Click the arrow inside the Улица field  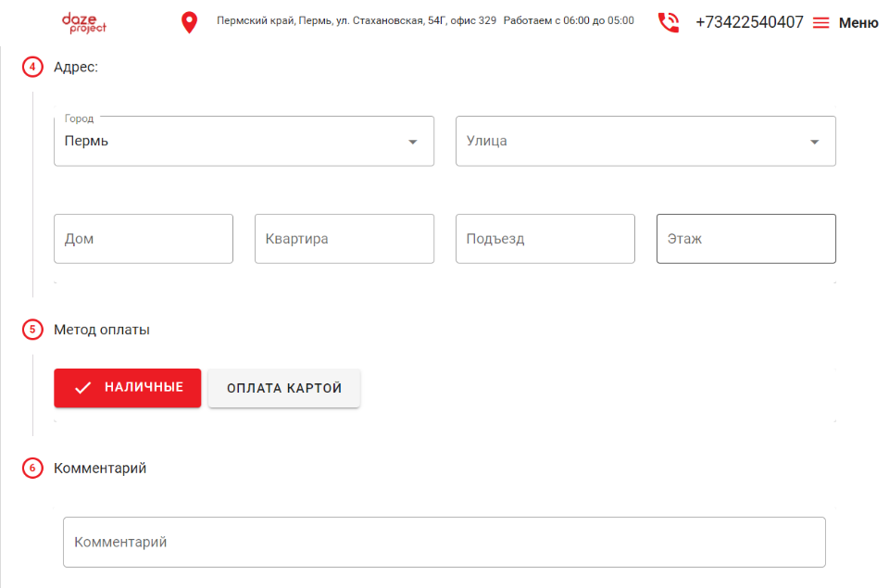click(x=813, y=141)
